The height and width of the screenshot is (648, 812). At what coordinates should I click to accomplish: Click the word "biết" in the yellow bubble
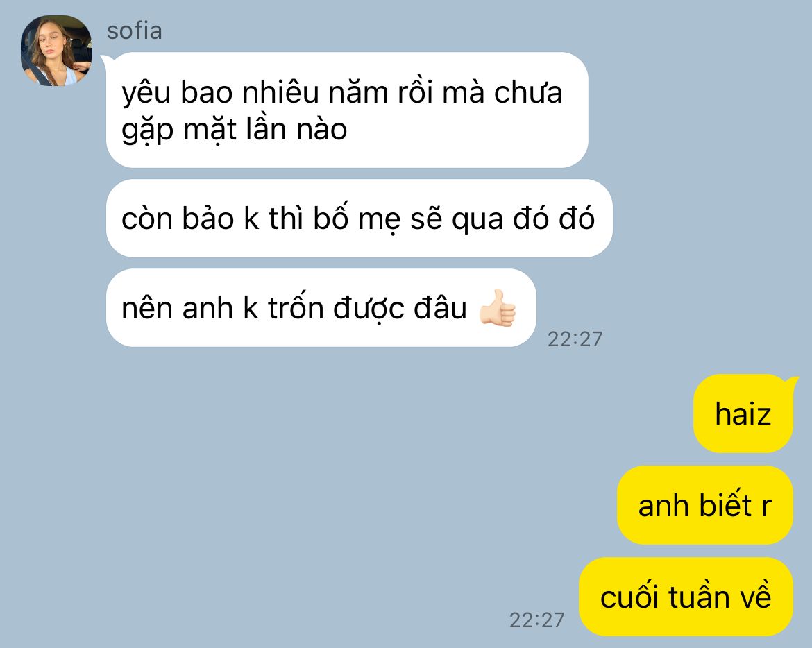[725, 504]
